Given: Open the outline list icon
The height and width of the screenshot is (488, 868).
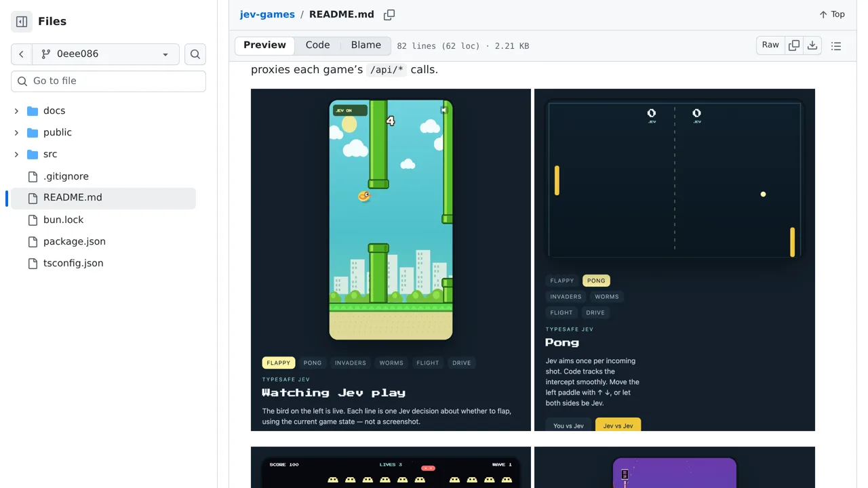Looking at the screenshot, I should coord(836,46).
